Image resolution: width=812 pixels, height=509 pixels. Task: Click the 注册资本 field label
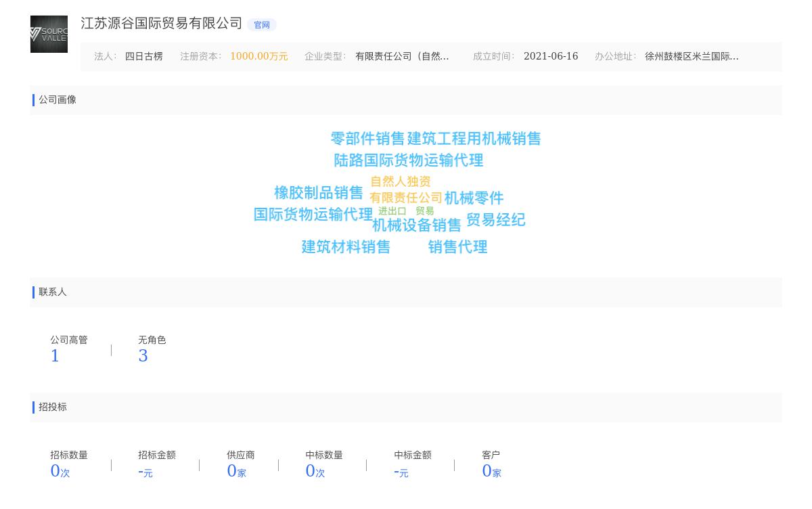click(x=200, y=57)
